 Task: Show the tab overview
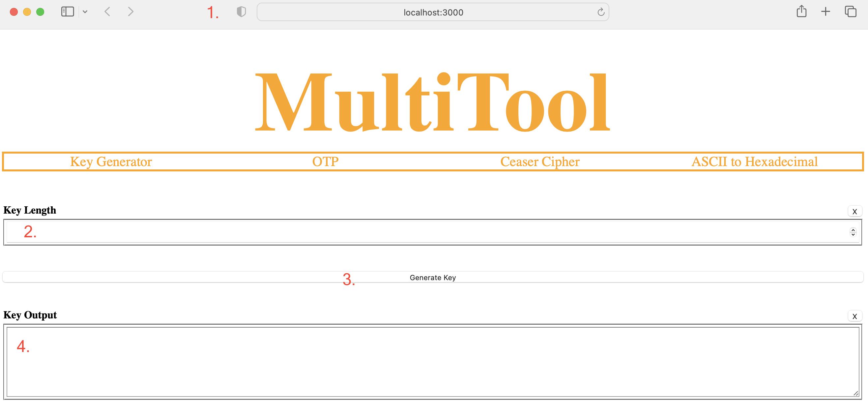tap(851, 12)
